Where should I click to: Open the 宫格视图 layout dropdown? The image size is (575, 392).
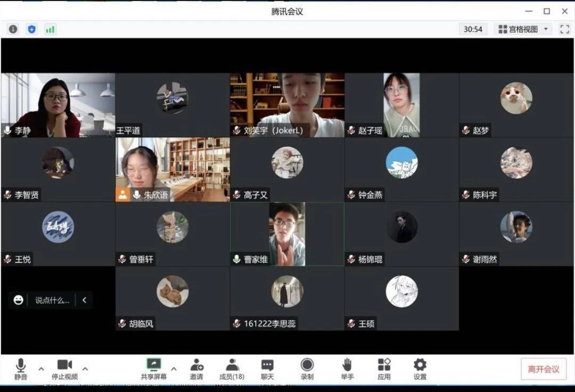point(523,29)
